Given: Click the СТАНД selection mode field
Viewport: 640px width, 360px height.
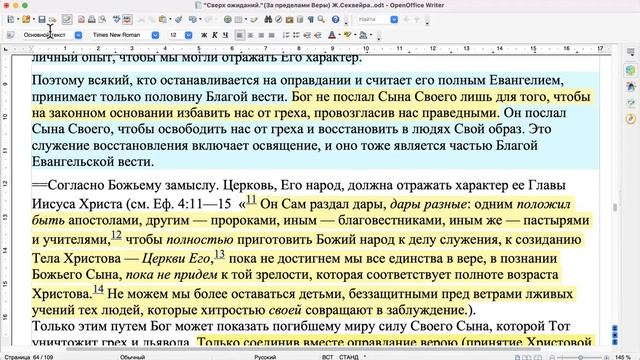Looking at the screenshot, I should pos(348,357).
